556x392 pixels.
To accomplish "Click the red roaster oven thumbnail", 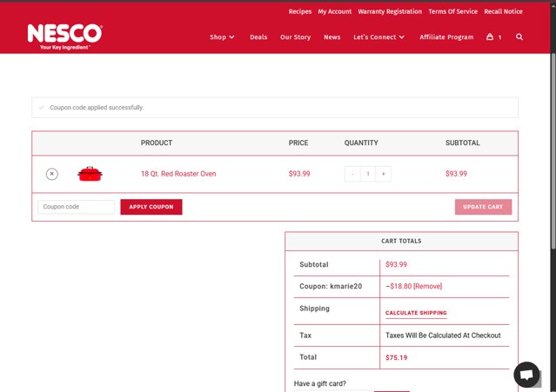I will coord(90,174).
